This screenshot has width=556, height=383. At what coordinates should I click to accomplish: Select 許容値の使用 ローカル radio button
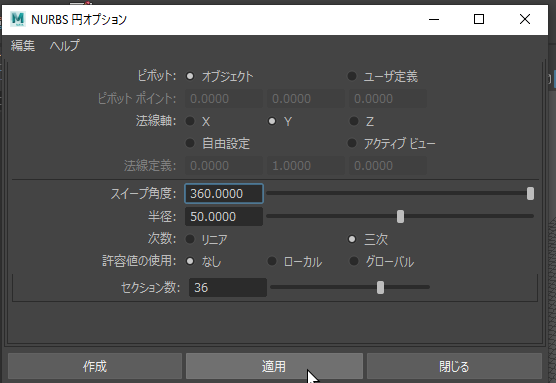[272, 261]
